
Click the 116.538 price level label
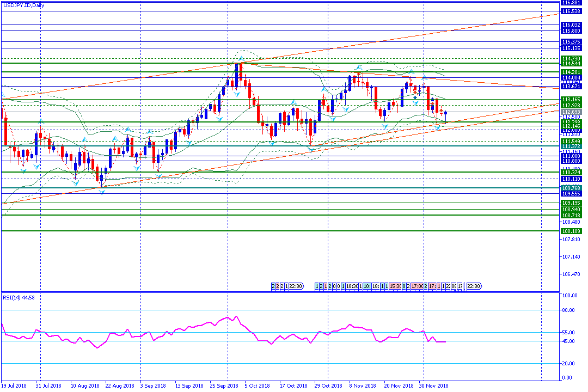point(571,11)
